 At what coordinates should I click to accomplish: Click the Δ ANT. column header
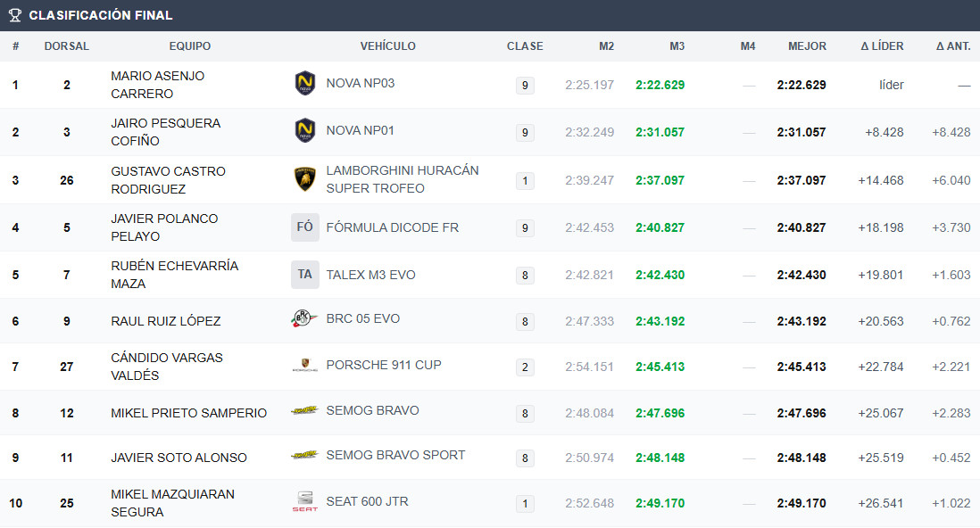pos(953,46)
